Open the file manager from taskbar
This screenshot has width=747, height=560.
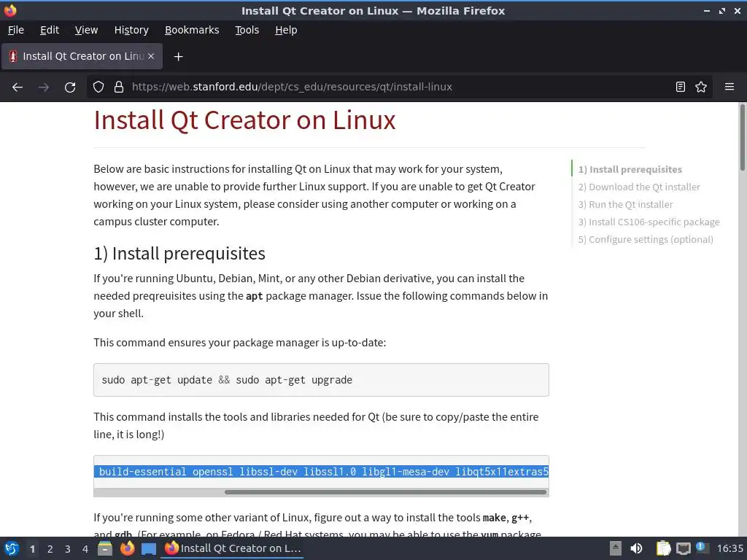(105, 548)
